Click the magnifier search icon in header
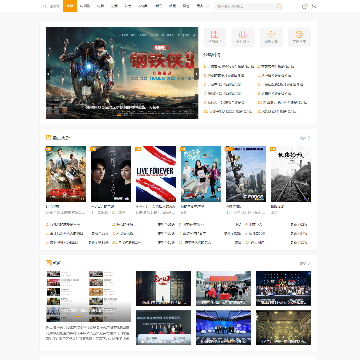 279,6
